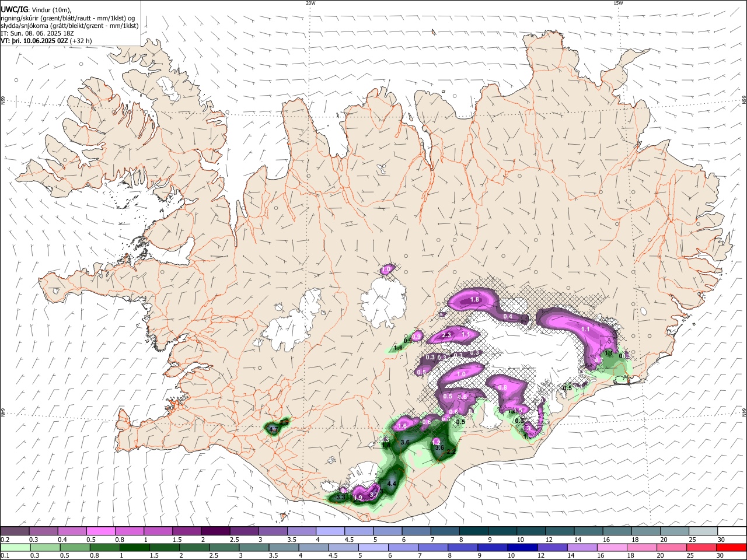The height and width of the screenshot is (560, 747).
Task: Click the 'IT: Sun. 08. 06. 2025 18Z' line
Action: [x=37, y=33]
